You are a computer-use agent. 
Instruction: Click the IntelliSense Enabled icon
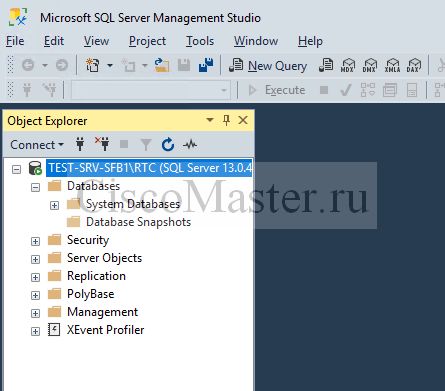coord(412,90)
